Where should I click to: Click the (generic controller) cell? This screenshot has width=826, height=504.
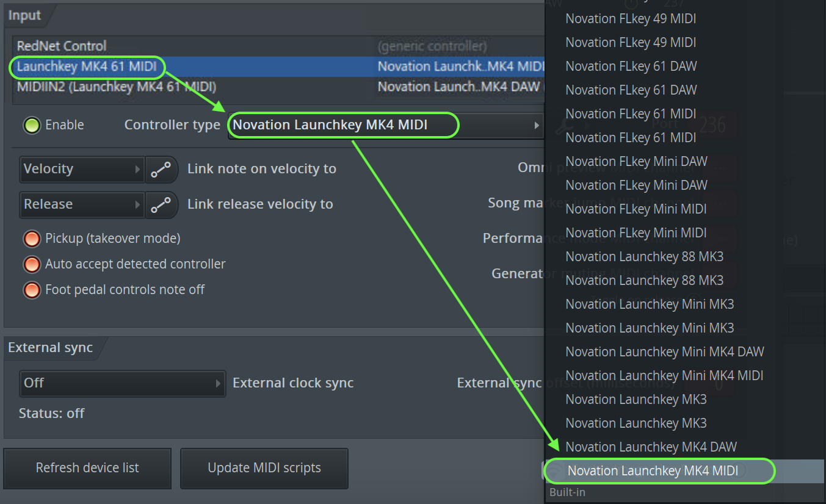click(x=432, y=46)
